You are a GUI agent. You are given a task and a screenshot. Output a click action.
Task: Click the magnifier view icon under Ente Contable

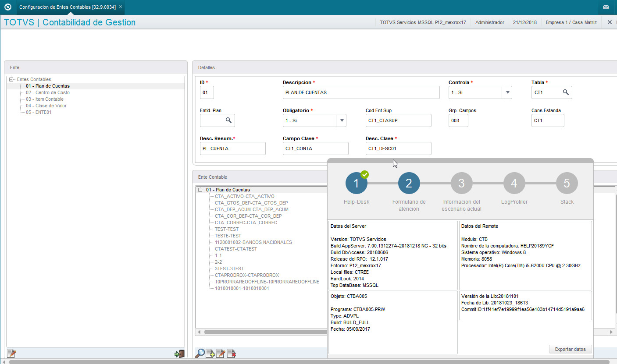200,353
